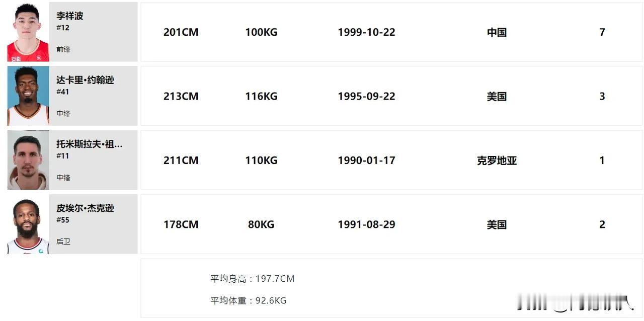Click the #11 Croatian center's headshot

(x=28, y=160)
